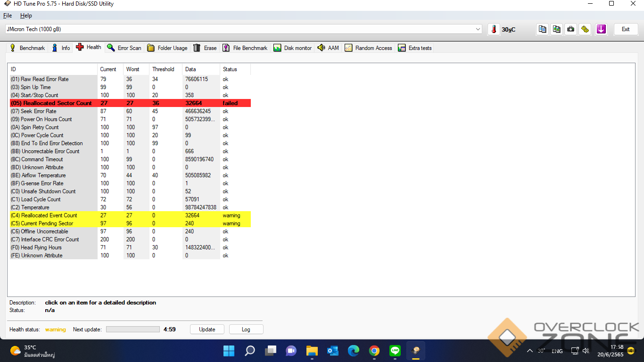
Task: Open the volume control in system tray
Action: tap(586, 351)
